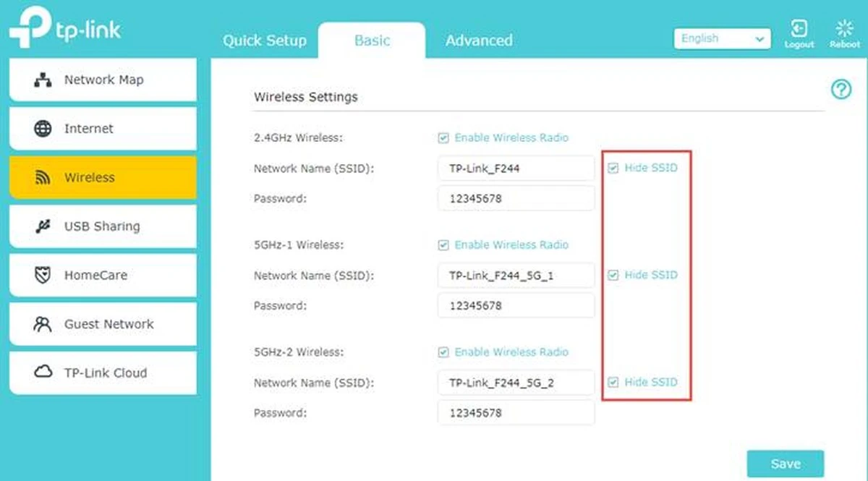Open the Quick Setup tab
The image size is (868, 481).
click(x=265, y=41)
